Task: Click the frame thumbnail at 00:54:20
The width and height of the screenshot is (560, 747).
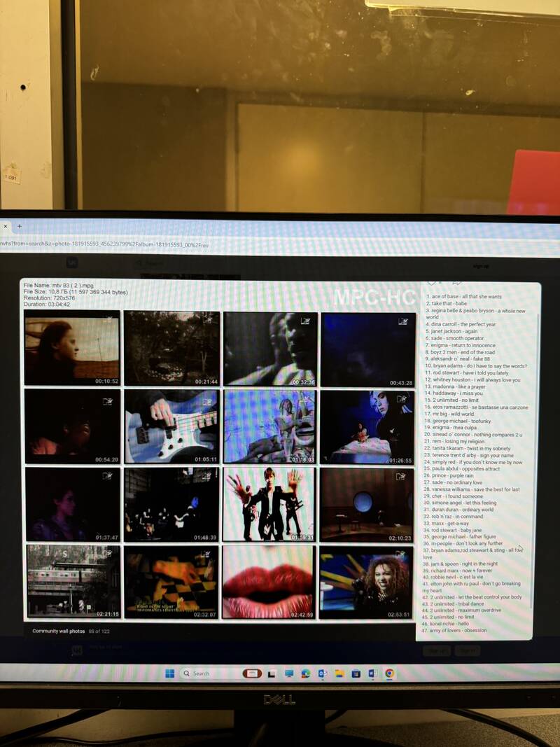Action: click(x=72, y=426)
